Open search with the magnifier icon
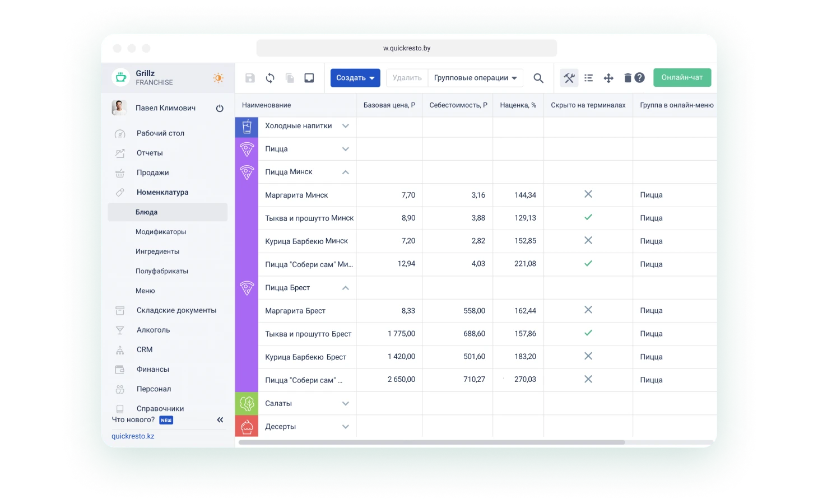The width and height of the screenshot is (818, 504). point(538,78)
